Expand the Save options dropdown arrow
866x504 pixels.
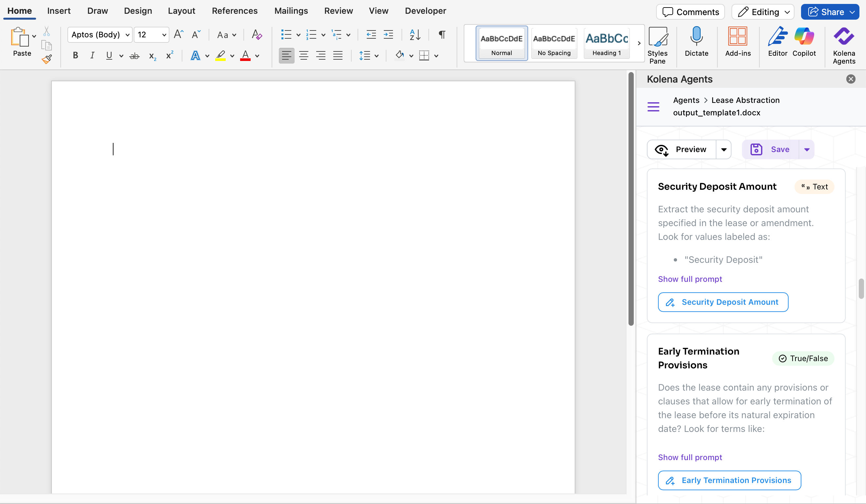tap(807, 149)
